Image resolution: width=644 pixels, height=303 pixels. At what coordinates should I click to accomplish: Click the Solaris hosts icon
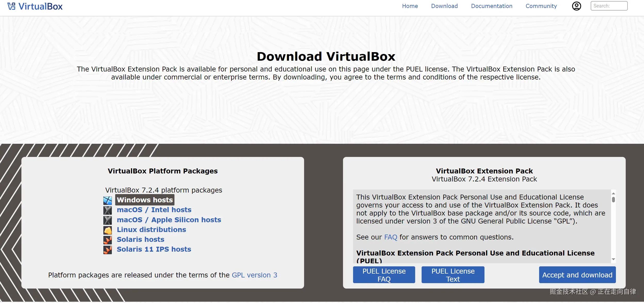click(107, 240)
